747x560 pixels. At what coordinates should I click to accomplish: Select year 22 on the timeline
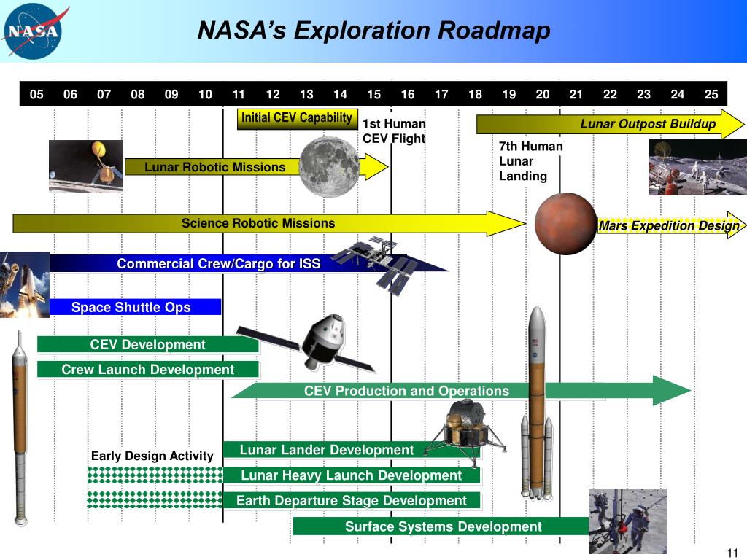[611, 94]
